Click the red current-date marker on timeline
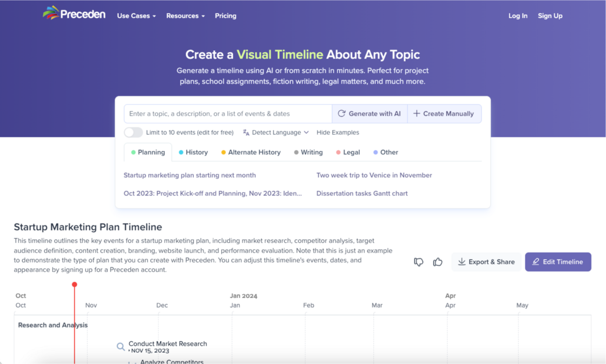606x364 pixels. pyautogui.click(x=75, y=284)
